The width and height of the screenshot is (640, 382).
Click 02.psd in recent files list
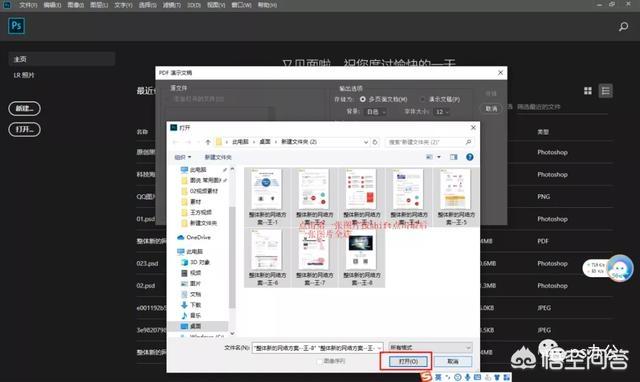tap(146, 286)
